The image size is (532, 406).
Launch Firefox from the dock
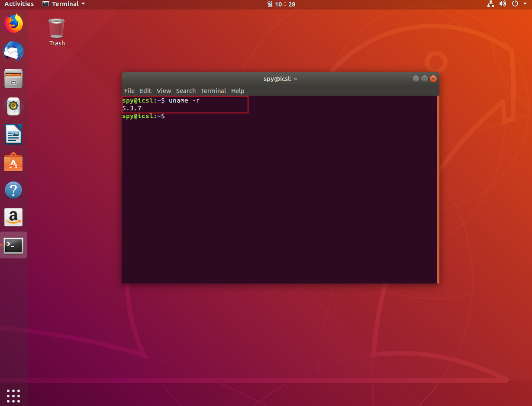coord(13,23)
